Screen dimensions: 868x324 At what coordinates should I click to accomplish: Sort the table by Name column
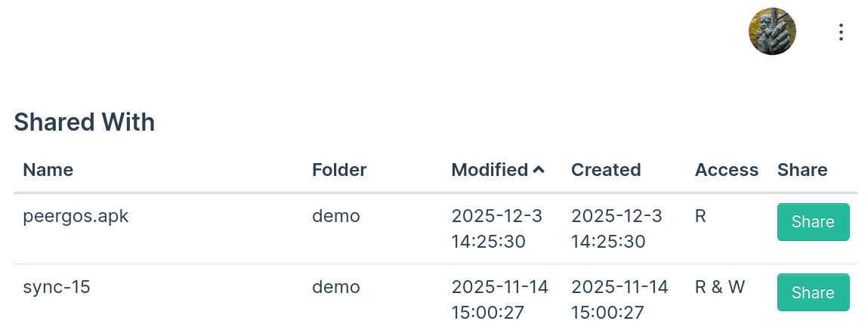(48, 170)
